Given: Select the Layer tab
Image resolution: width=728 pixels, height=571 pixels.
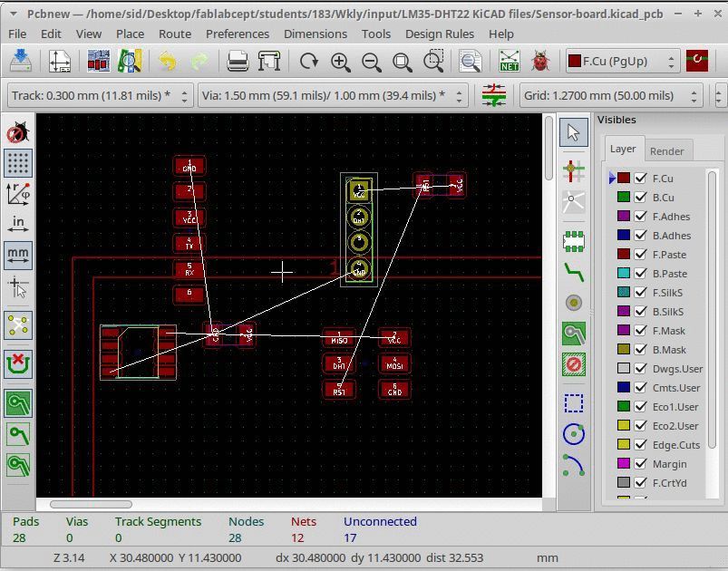Looking at the screenshot, I should (623, 149).
